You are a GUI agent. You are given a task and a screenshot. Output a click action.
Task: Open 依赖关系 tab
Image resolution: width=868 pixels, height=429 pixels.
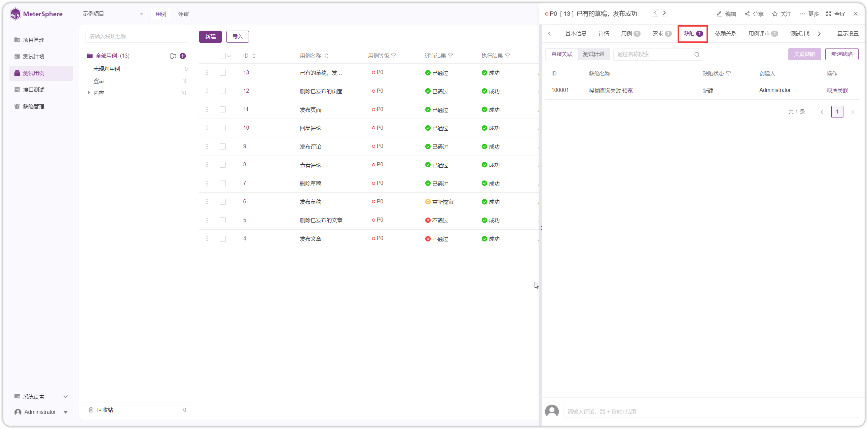tap(725, 33)
